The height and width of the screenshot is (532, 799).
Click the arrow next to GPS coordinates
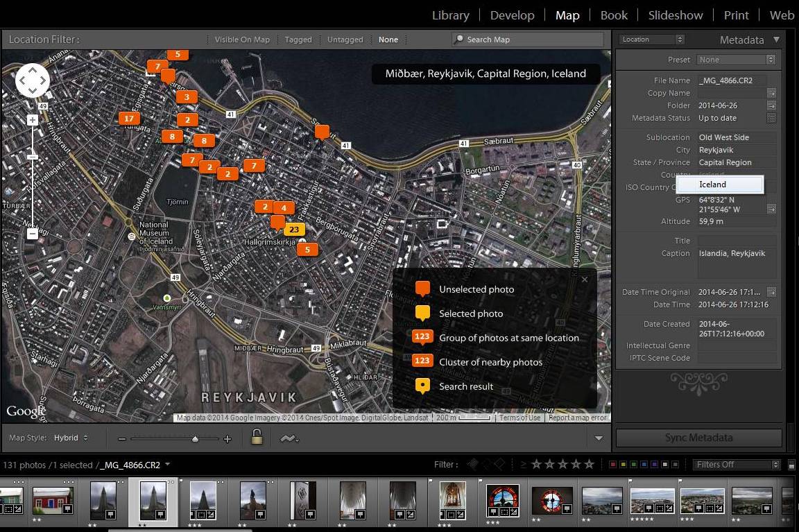click(771, 209)
